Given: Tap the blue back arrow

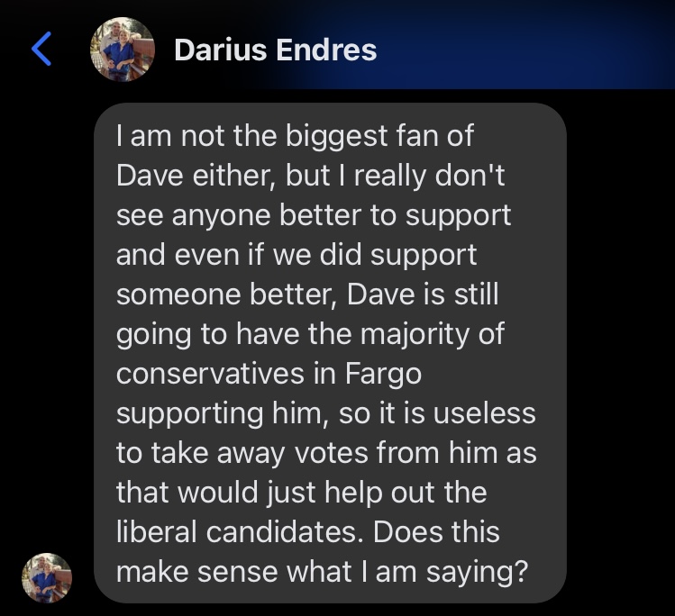Looking at the screenshot, I should coord(41,49).
